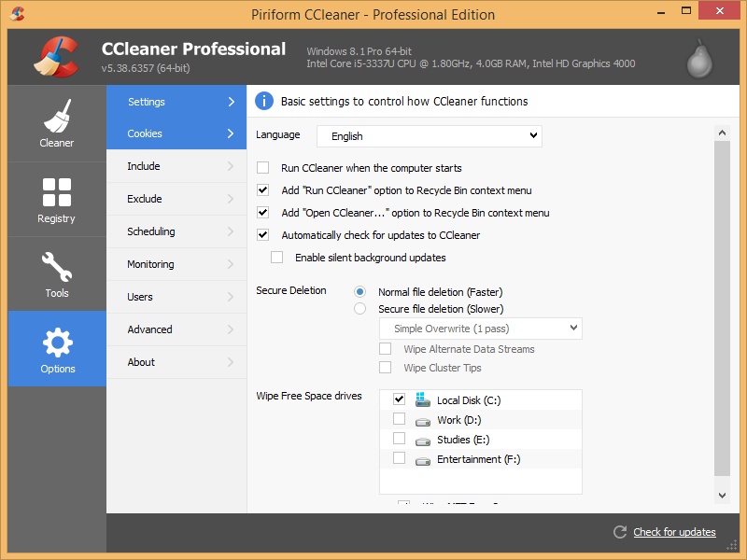The width and height of the screenshot is (747, 560).
Task: Open the Scheduling options page
Action: click(176, 231)
